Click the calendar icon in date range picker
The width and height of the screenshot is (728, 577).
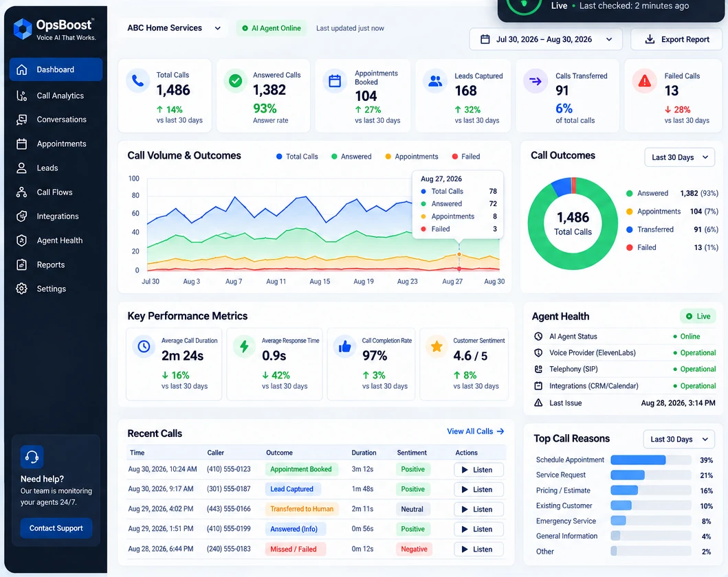coord(485,39)
